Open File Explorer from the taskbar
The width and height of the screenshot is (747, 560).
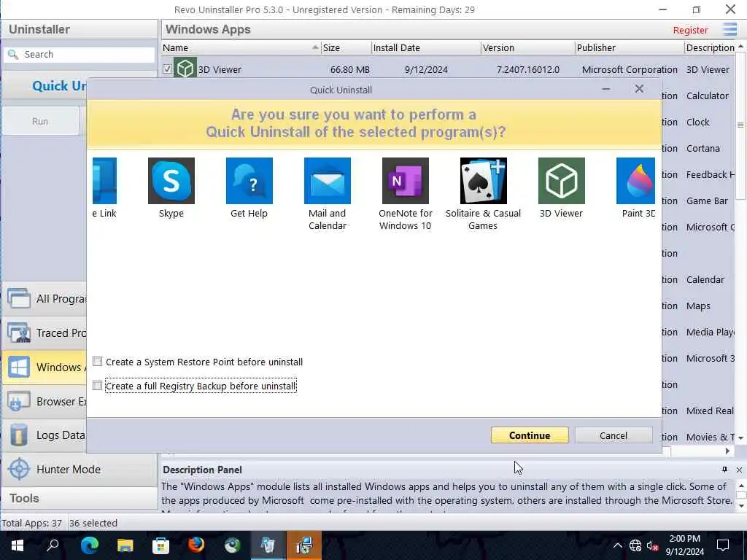click(125, 545)
